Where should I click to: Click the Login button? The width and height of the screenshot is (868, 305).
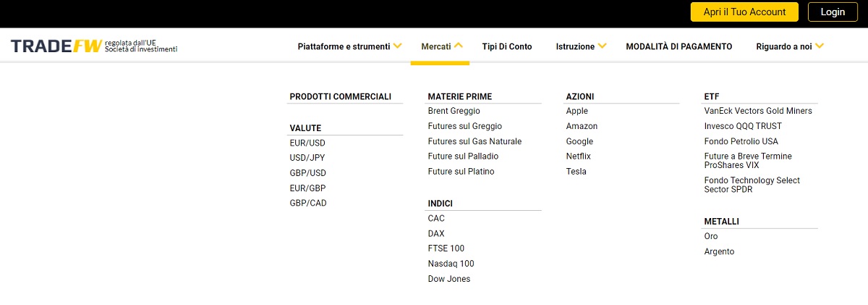pos(833,12)
